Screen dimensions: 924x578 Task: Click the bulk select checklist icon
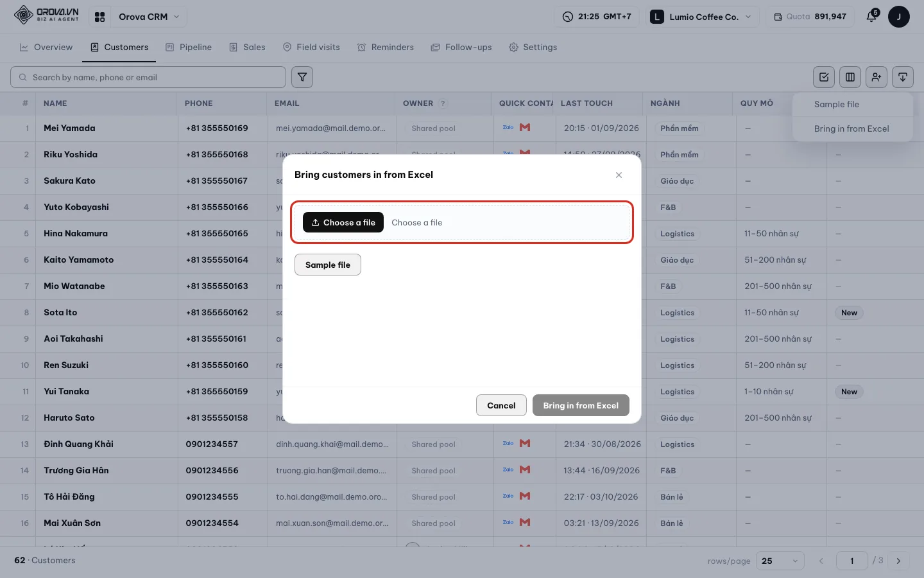824,77
